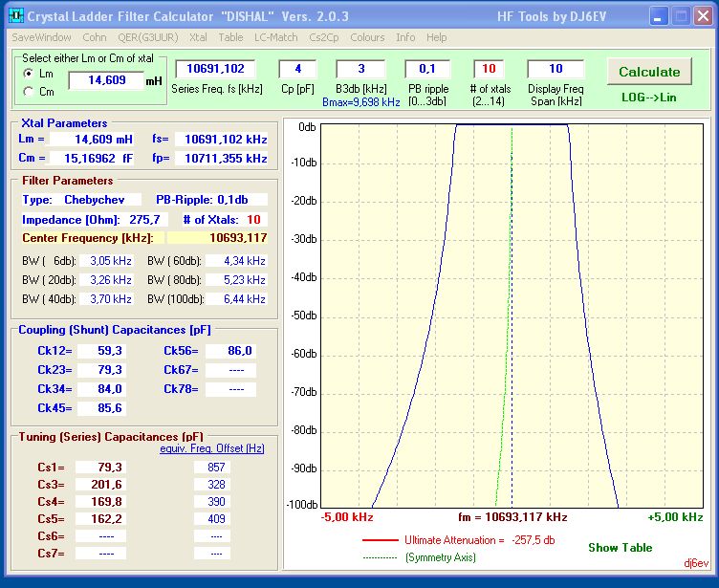Open the SaveWindow menu

click(x=41, y=37)
